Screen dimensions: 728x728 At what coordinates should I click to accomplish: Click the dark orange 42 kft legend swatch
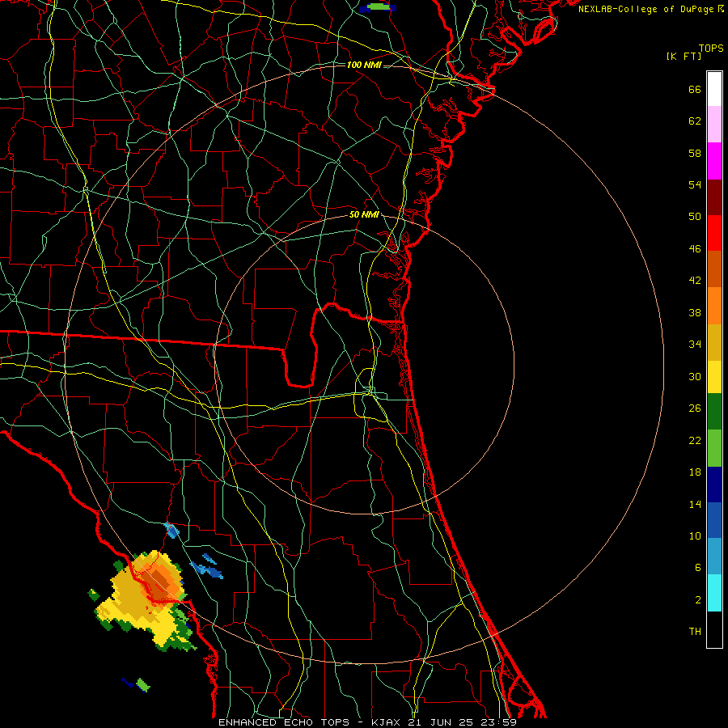714,269
